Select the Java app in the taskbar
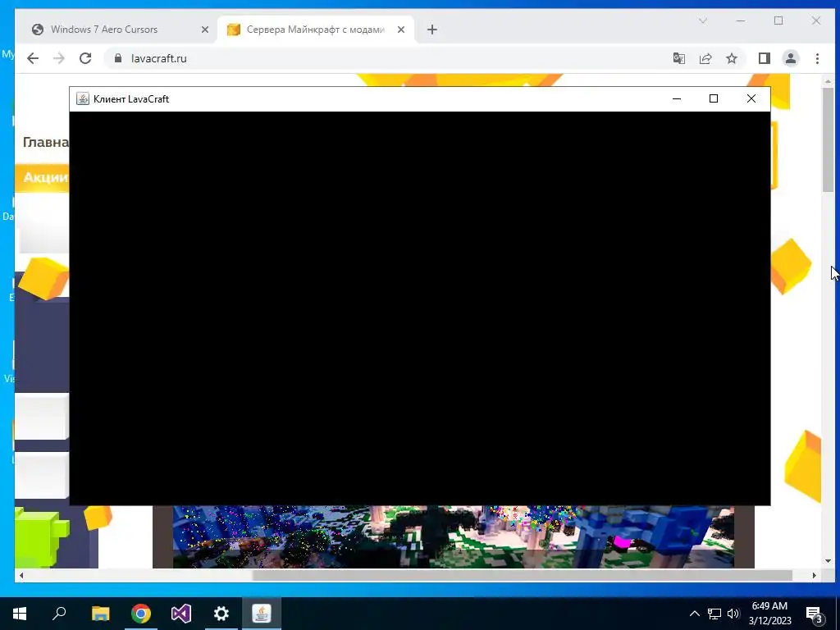This screenshot has height=630, width=840. coord(262,614)
